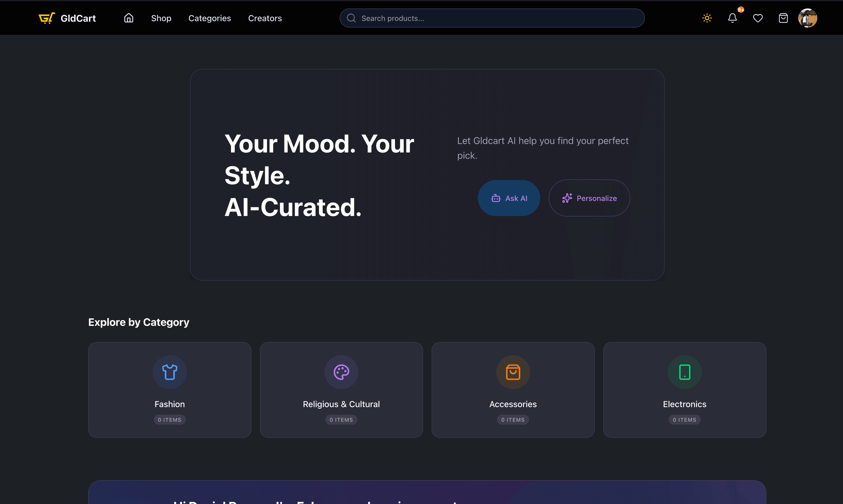843x504 pixels.
Task: Open the Fashion category card label
Action: tap(170, 404)
